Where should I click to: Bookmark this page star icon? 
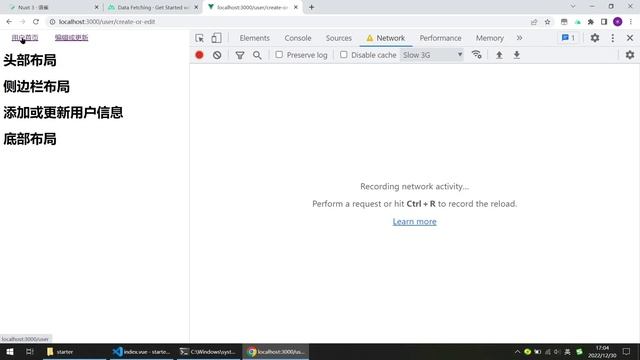coord(547,22)
